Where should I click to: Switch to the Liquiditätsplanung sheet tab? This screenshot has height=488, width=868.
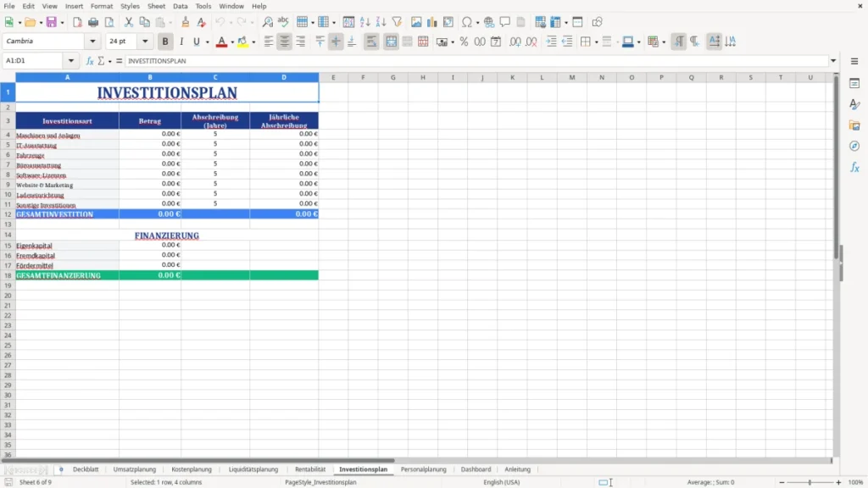pyautogui.click(x=253, y=469)
